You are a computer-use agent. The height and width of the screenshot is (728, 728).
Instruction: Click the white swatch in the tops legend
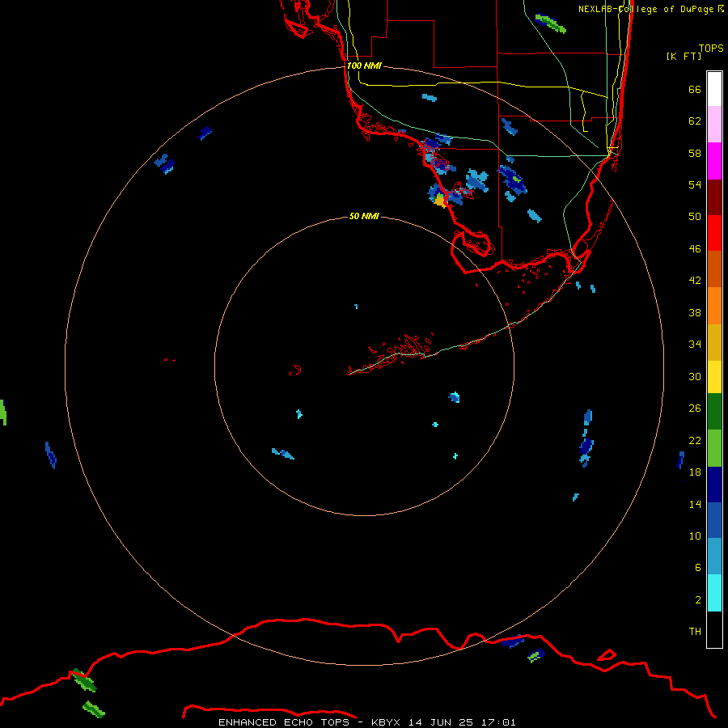pos(714,89)
